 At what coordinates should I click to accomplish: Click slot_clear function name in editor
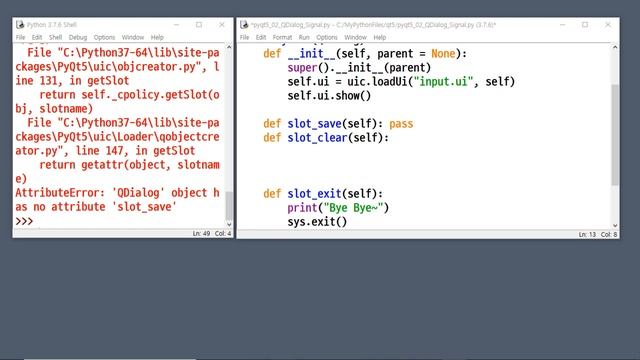[x=317, y=138]
